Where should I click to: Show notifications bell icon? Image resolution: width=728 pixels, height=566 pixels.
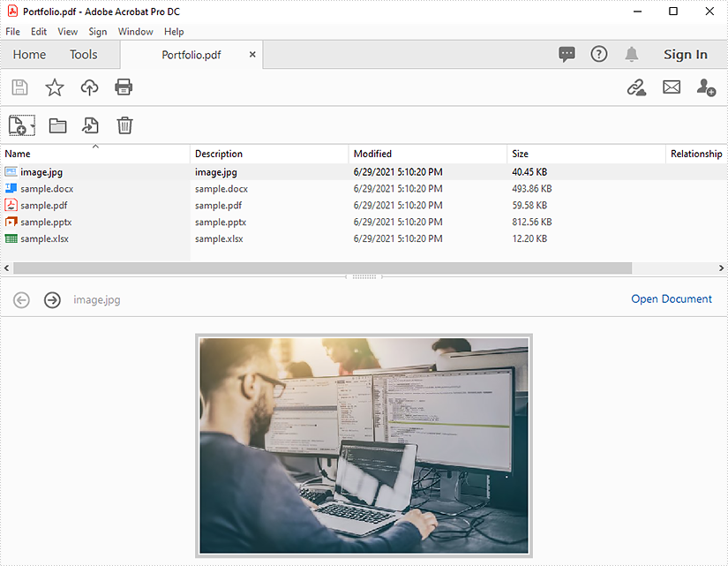click(x=632, y=55)
